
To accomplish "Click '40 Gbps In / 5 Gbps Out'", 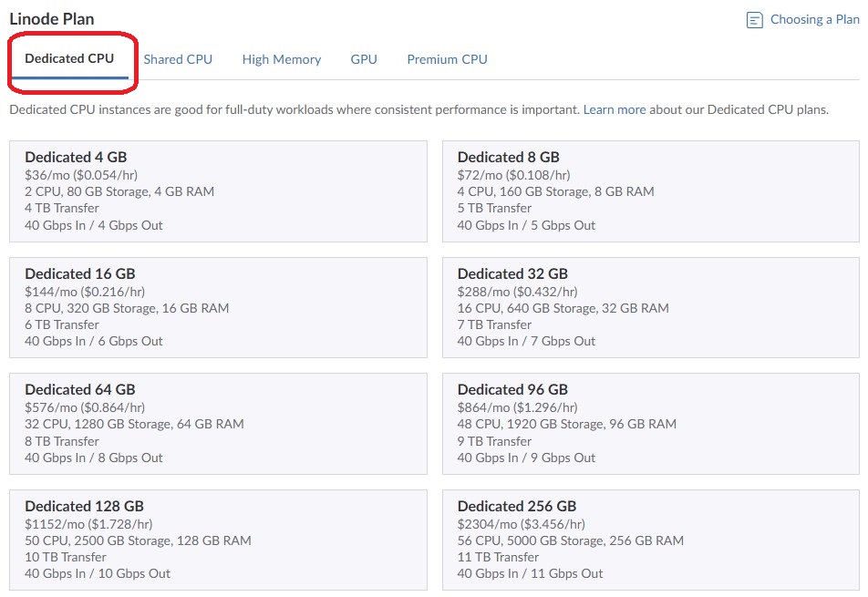I will (526, 225).
